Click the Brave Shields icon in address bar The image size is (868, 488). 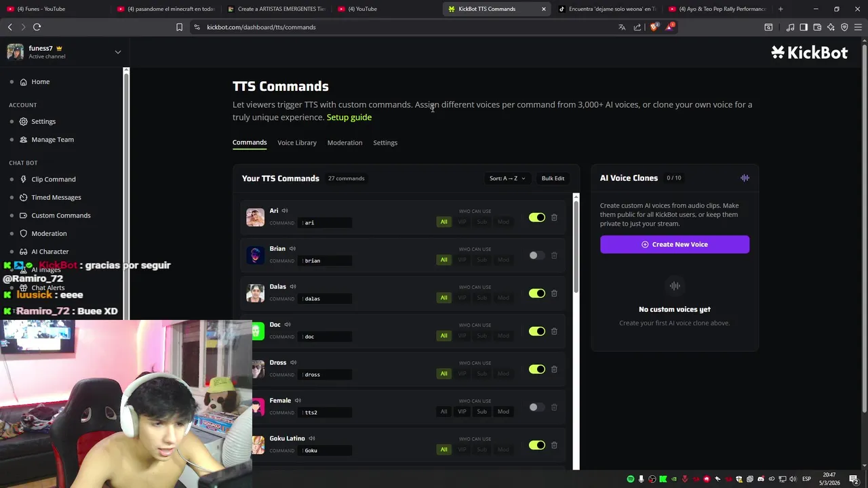(x=654, y=27)
